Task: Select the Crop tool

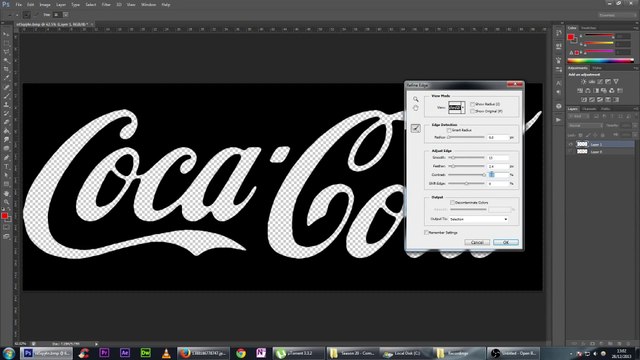Action: pos(6,69)
